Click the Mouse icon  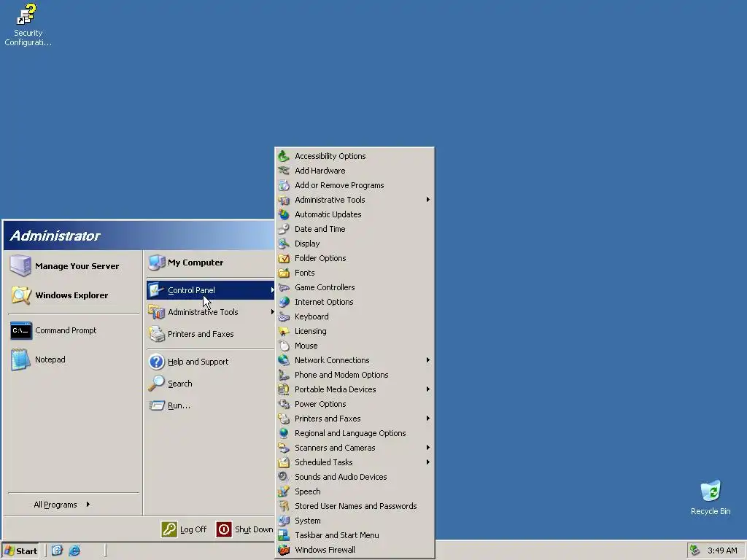tap(284, 346)
